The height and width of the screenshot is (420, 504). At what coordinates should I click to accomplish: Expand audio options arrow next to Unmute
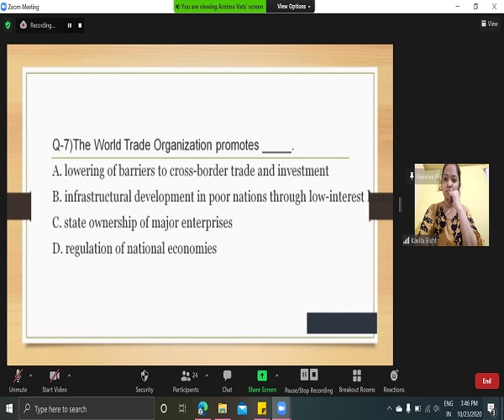click(x=30, y=375)
